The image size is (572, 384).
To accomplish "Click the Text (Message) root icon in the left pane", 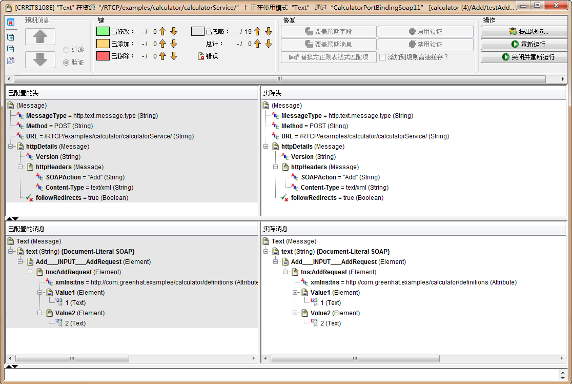I will click(11, 241).
